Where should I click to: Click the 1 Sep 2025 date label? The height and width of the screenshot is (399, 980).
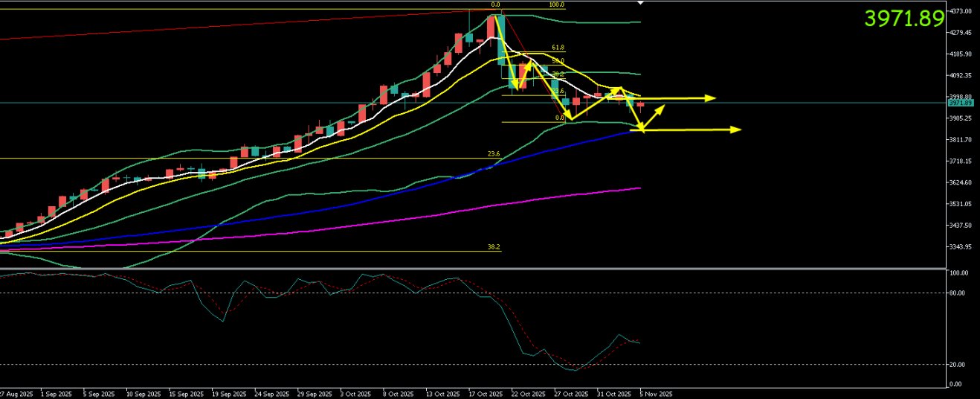tap(57, 393)
